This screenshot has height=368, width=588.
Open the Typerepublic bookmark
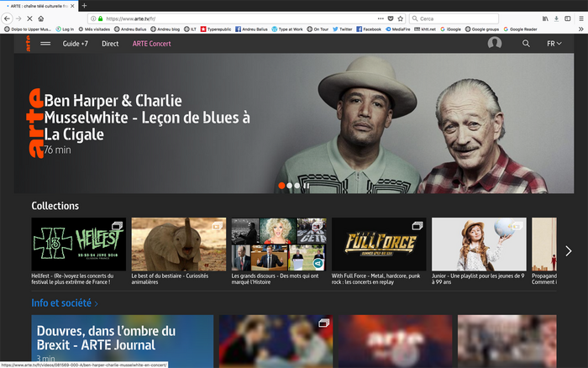click(x=216, y=29)
